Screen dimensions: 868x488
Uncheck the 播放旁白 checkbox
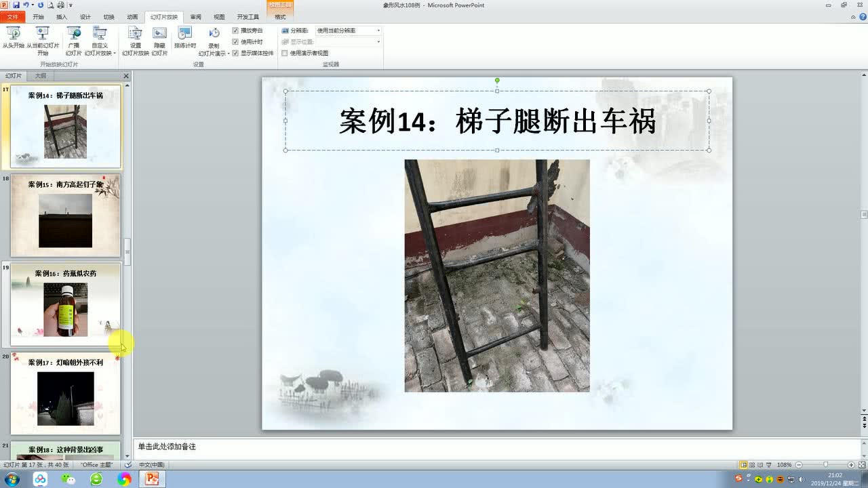click(x=235, y=30)
